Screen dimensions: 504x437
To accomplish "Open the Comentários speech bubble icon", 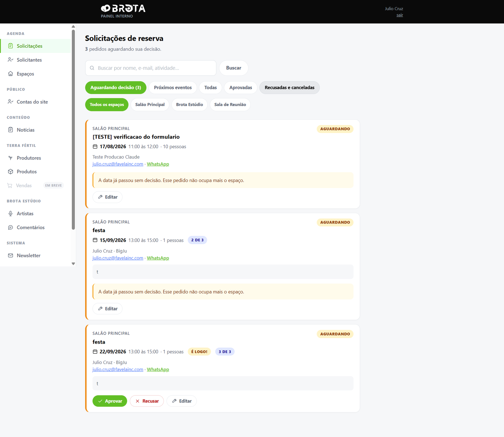I will point(10,227).
